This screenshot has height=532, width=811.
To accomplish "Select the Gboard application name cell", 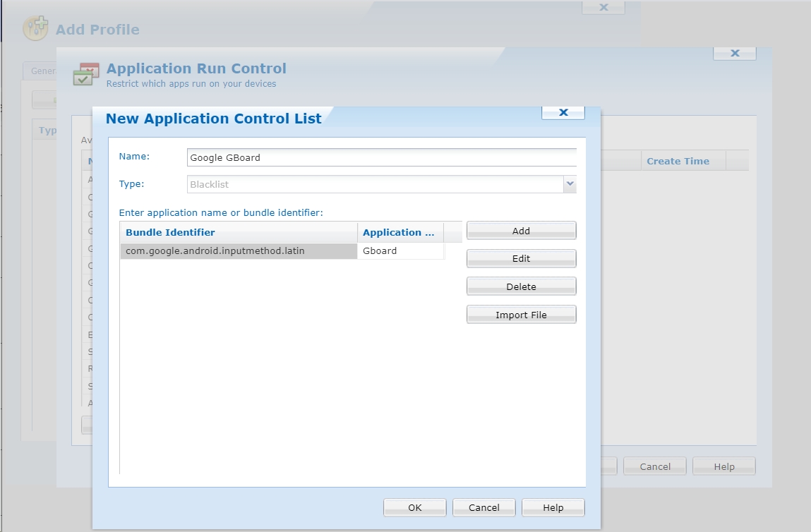I will pyautogui.click(x=400, y=250).
